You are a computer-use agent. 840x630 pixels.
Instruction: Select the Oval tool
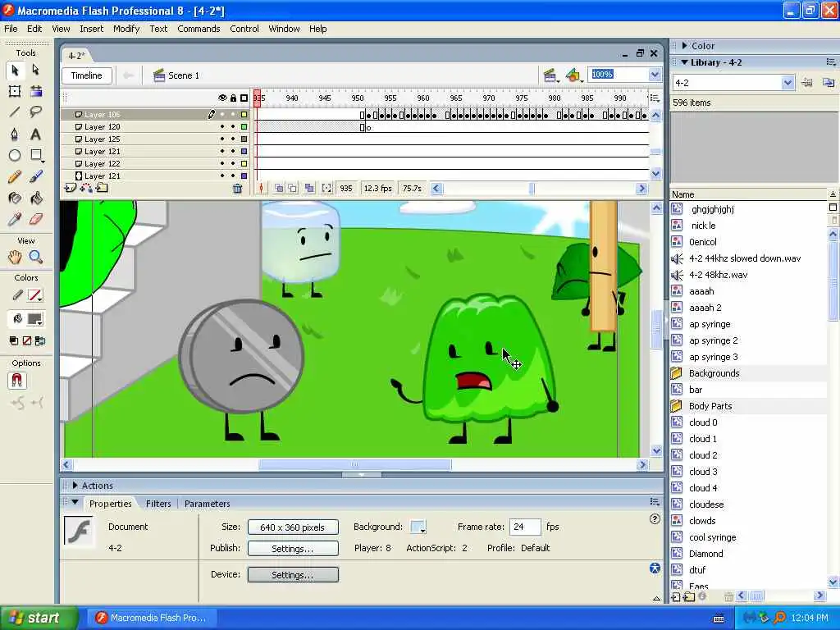(15, 155)
